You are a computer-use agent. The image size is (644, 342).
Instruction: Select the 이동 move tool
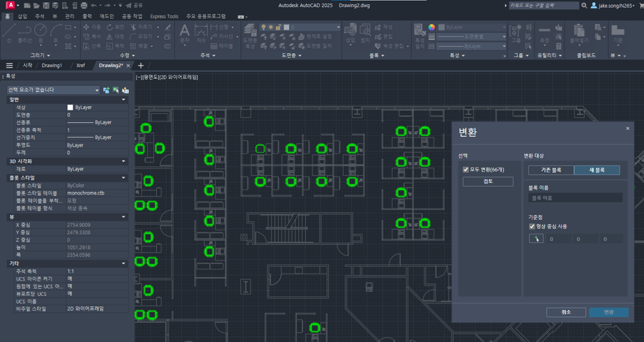[92, 27]
